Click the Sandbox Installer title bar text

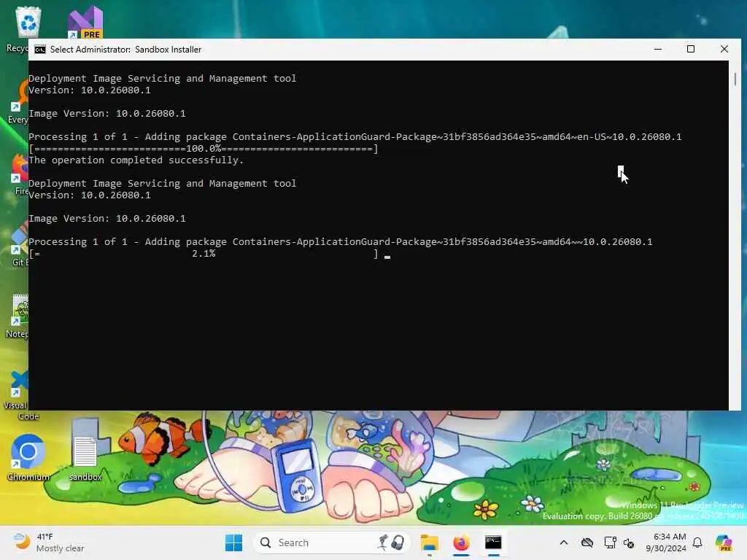pyautogui.click(x=125, y=50)
